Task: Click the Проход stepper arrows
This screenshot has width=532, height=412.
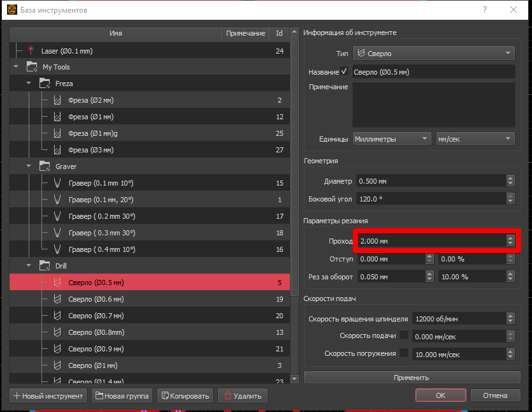Action: point(510,240)
